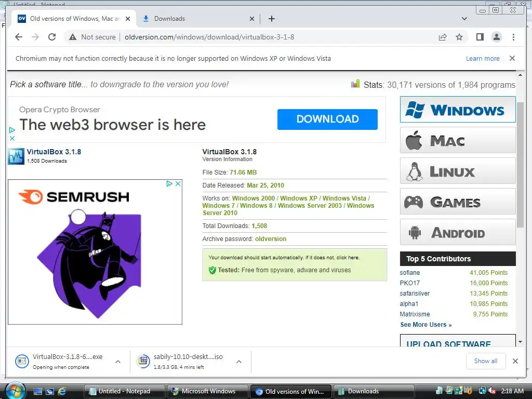Select the Old versions of Windows tab

(74, 19)
